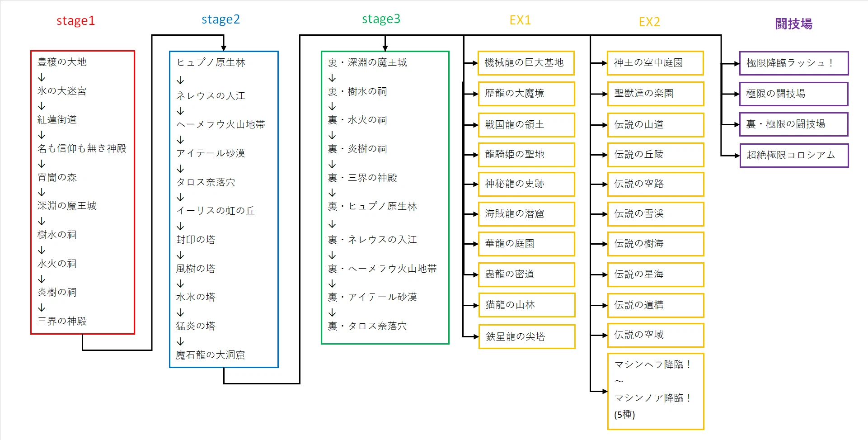Image resolution: width=868 pixels, height=440 pixels.
Task: Select 宵闇の森 entry
Action: coord(57,177)
